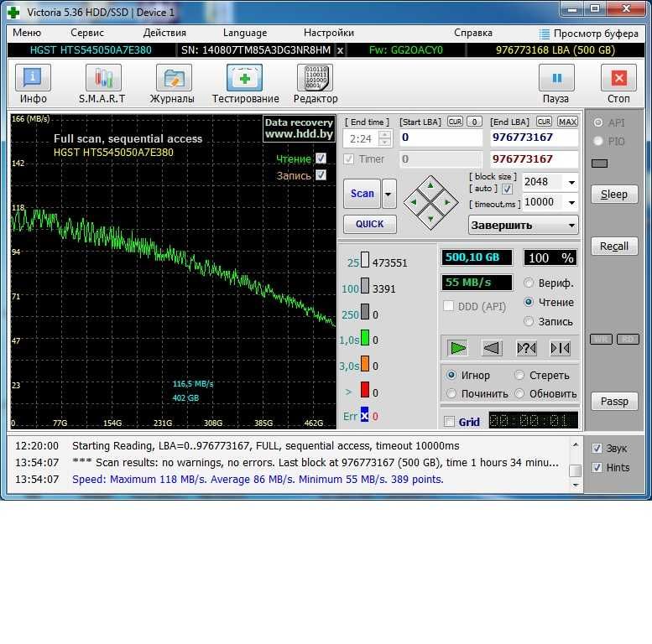652x644 pixels.
Task: Enable the Grid checkbox
Action: 449,422
